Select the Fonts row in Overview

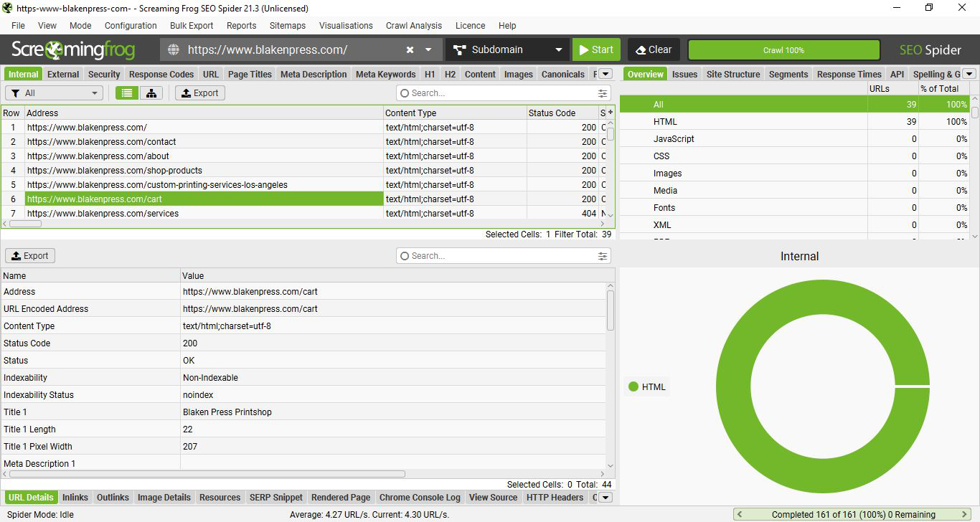(x=794, y=208)
